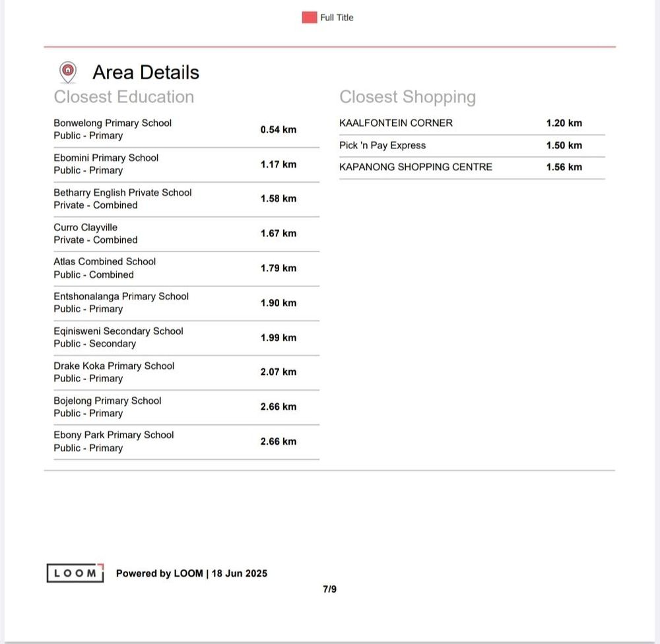Image resolution: width=660 pixels, height=644 pixels.
Task: Click the Closest Education section heading
Action: [123, 97]
